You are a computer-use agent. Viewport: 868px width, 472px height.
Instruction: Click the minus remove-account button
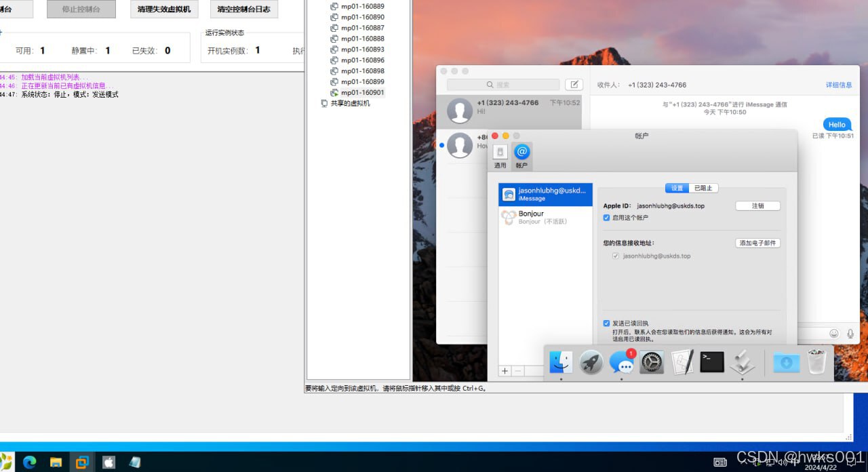coord(517,371)
